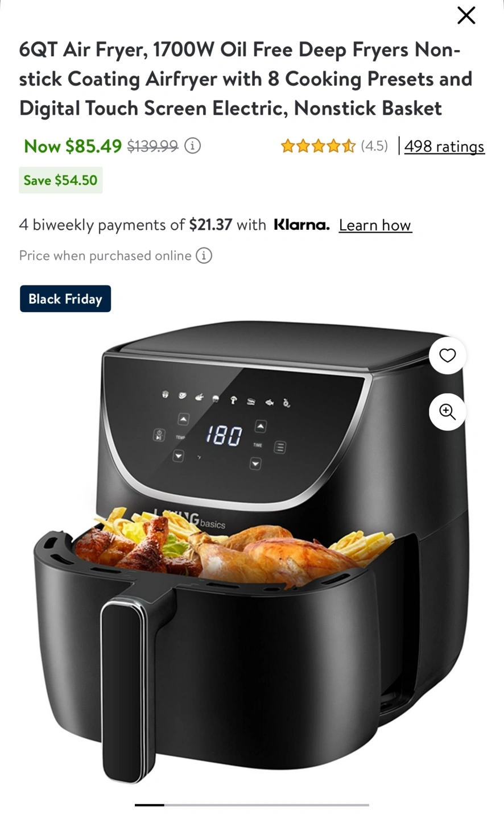Tap the Now $85.49 price
The image size is (504, 819).
coord(73,146)
